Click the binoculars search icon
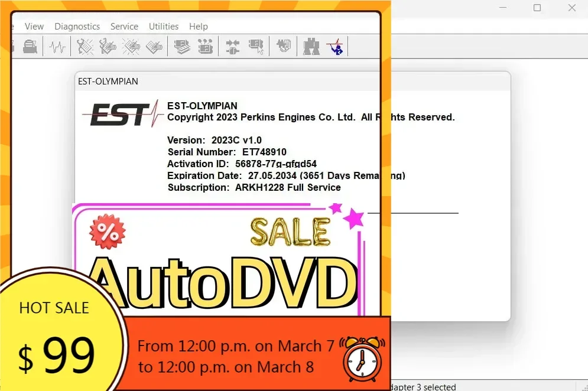The height and width of the screenshot is (391, 588). pos(311,47)
